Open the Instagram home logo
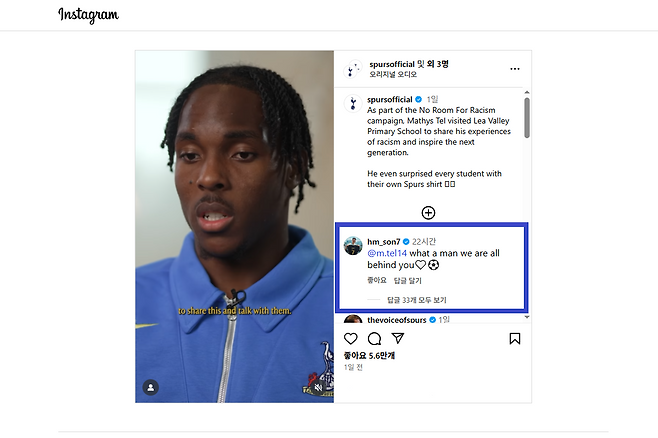Screen dimensions: 658x438 89,15
